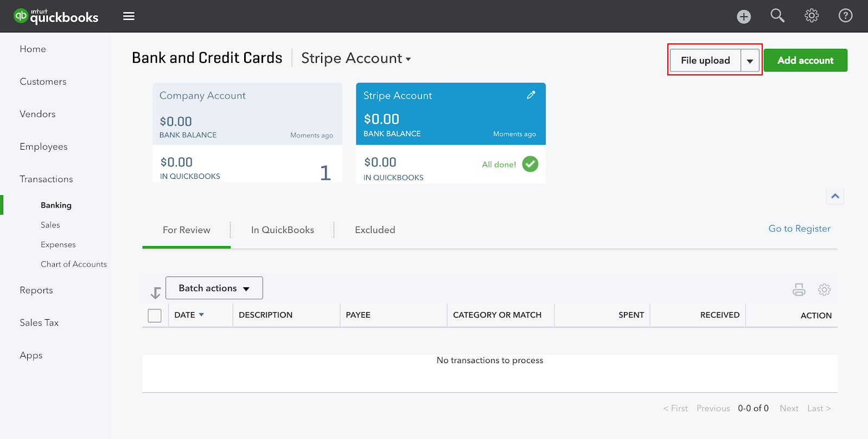Screen dimensions: 868x439
Task: Open Reports in sidebar
Action: coord(36,290)
